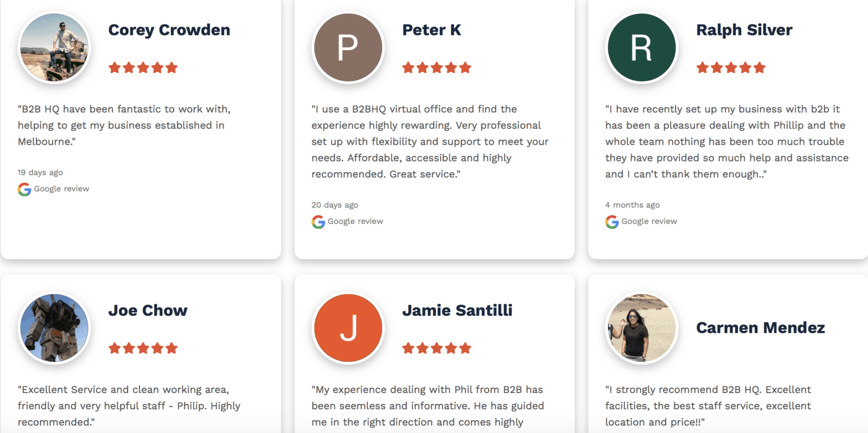
Task: Select Carmen Mendez's profile photo
Action: tap(641, 328)
